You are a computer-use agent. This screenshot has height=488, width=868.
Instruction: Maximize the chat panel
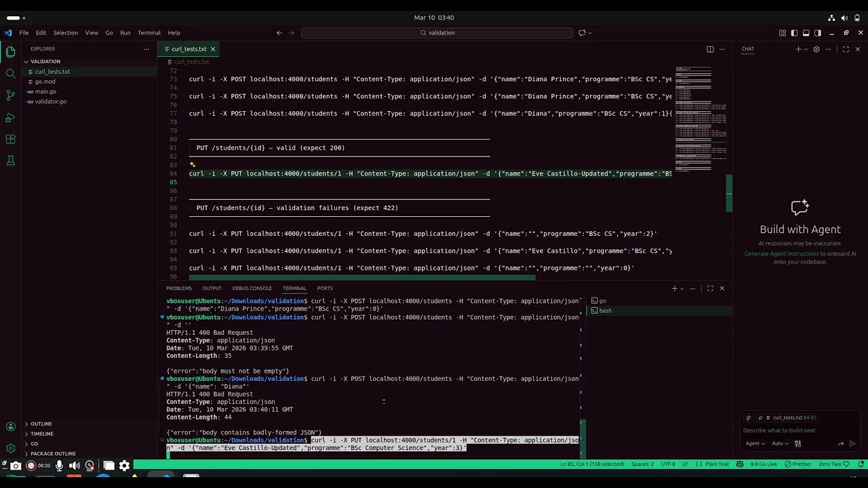point(845,49)
